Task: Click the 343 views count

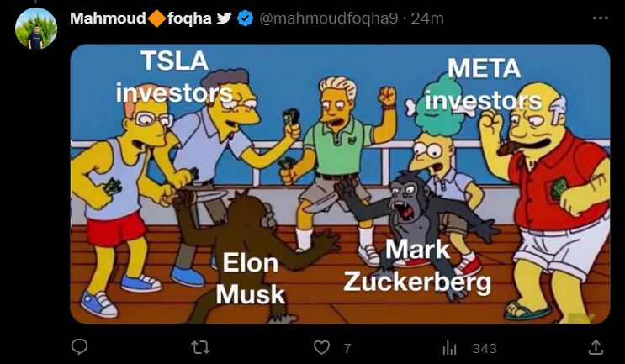Action: point(485,349)
